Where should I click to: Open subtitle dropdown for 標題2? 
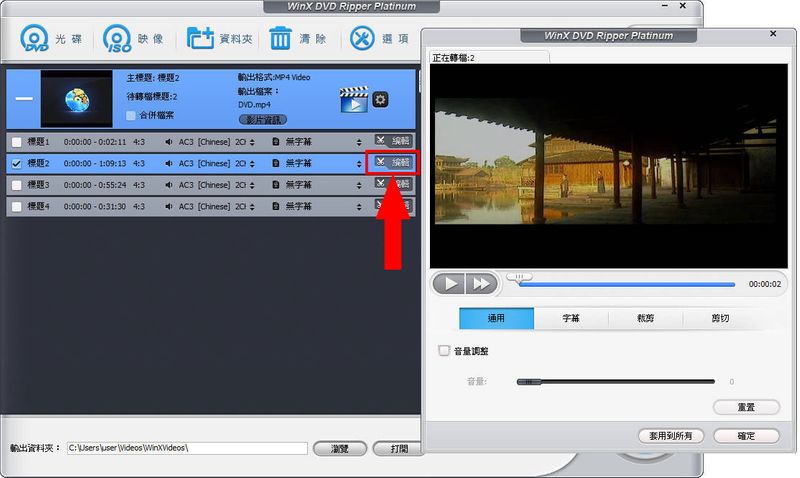[x=359, y=164]
